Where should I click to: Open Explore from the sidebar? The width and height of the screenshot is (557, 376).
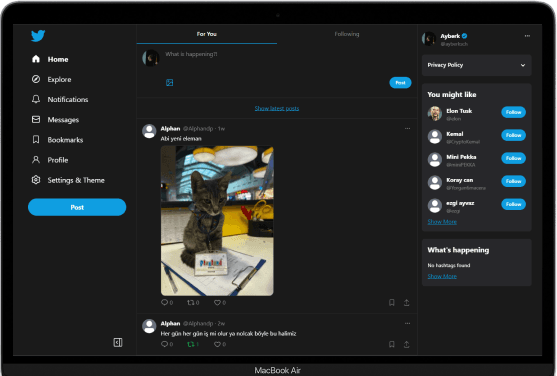(52, 79)
